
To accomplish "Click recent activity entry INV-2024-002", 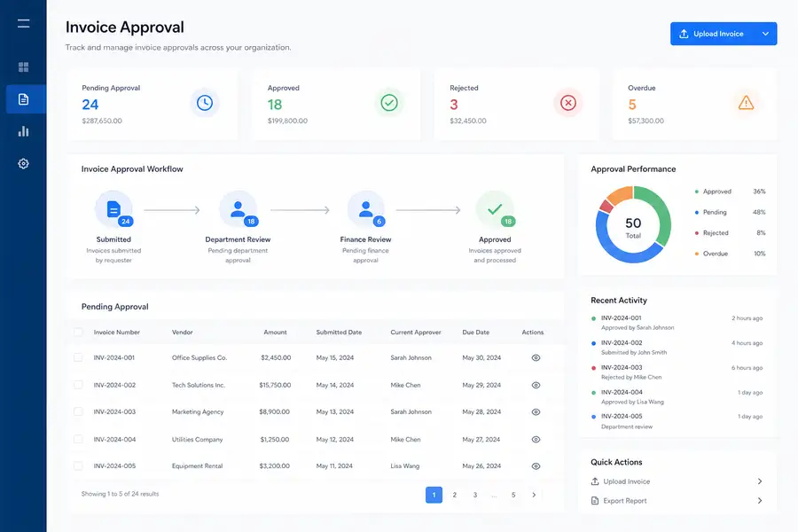I will [x=677, y=348].
